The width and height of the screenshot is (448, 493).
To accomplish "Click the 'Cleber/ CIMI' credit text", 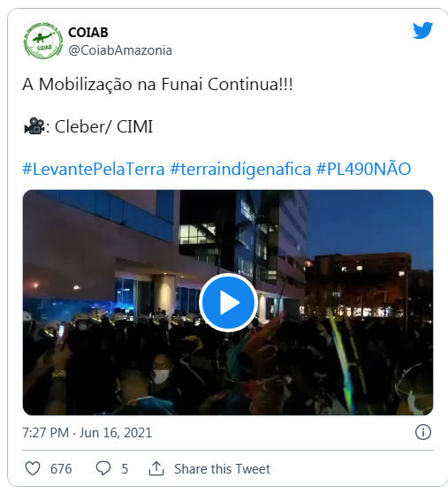I will point(103,126).
